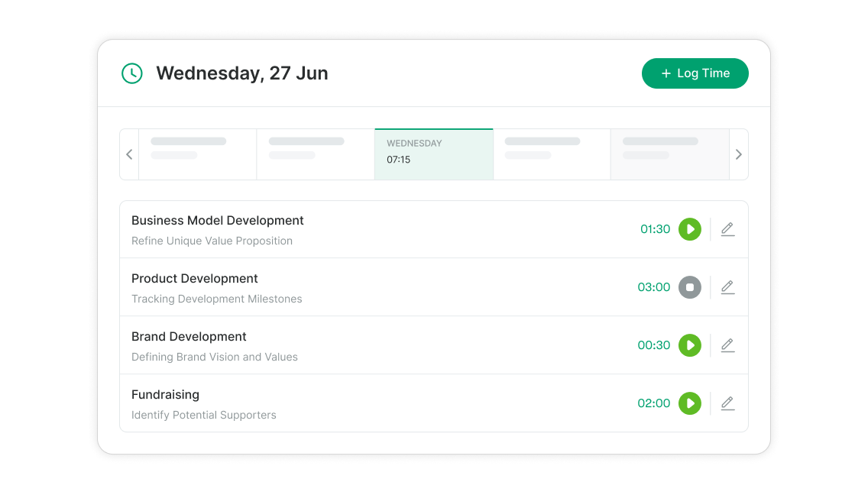Edit the Product Development entry
Screen dimensions: 868x495
727,287
